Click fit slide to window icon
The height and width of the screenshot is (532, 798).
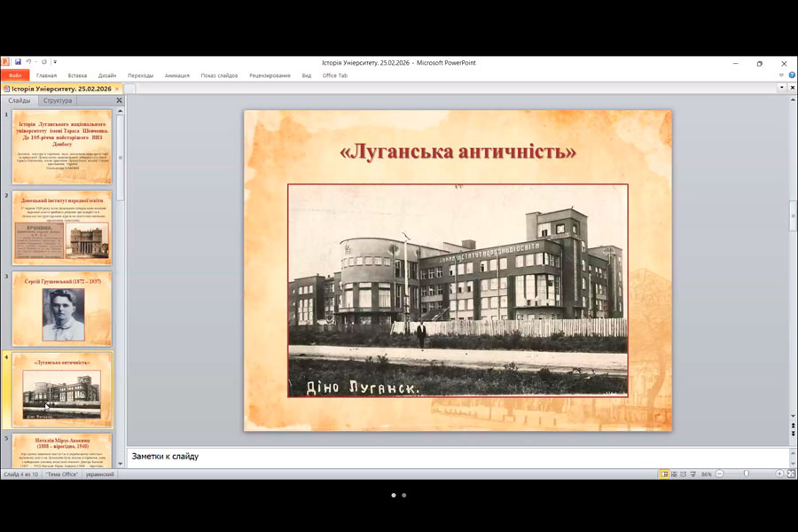point(790,474)
